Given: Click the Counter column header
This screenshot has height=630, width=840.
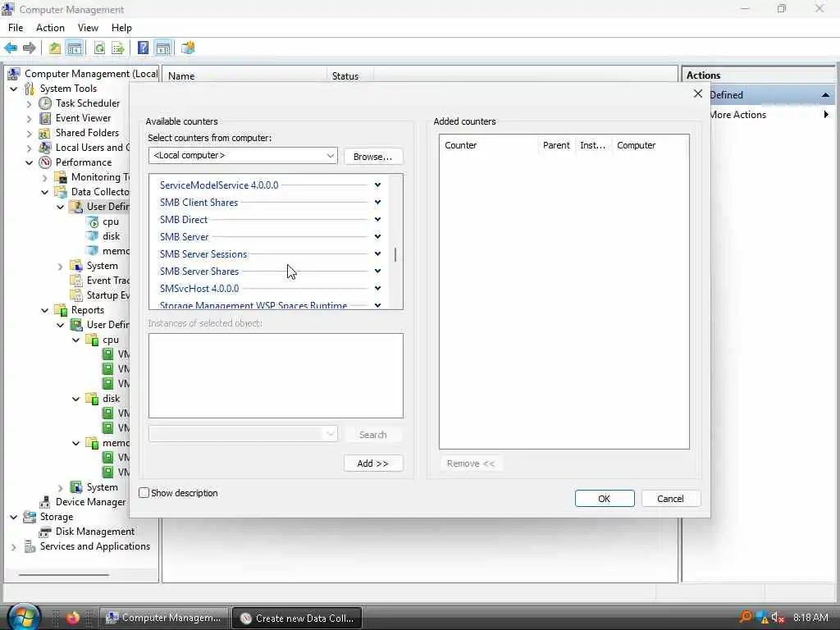Looking at the screenshot, I should (489, 145).
